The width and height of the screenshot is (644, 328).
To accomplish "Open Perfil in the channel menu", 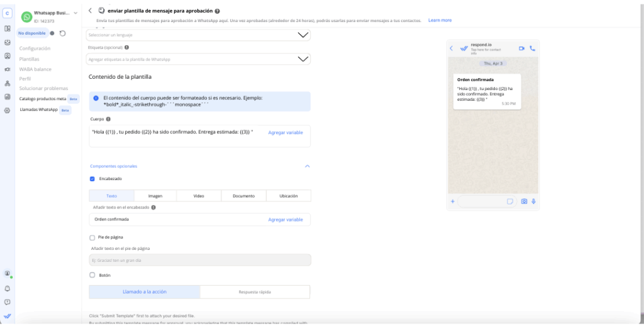I will (x=25, y=79).
